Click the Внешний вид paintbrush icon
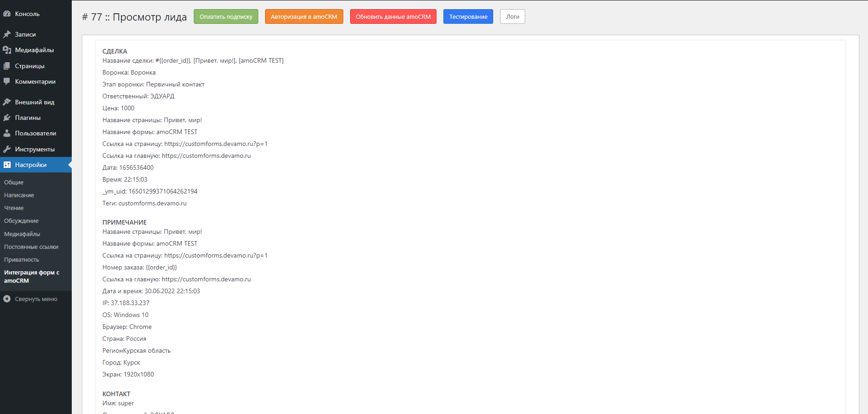The width and height of the screenshot is (868, 414). click(7, 102)
